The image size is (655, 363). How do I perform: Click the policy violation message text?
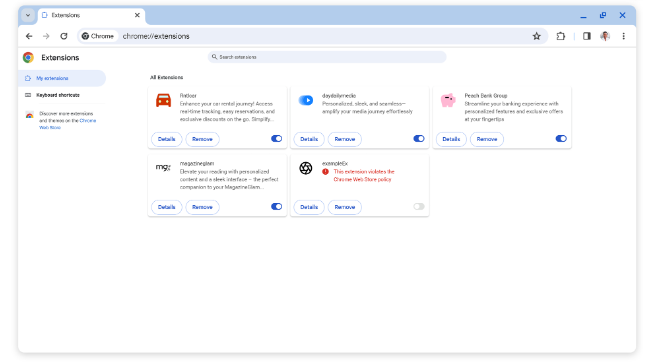364,175
